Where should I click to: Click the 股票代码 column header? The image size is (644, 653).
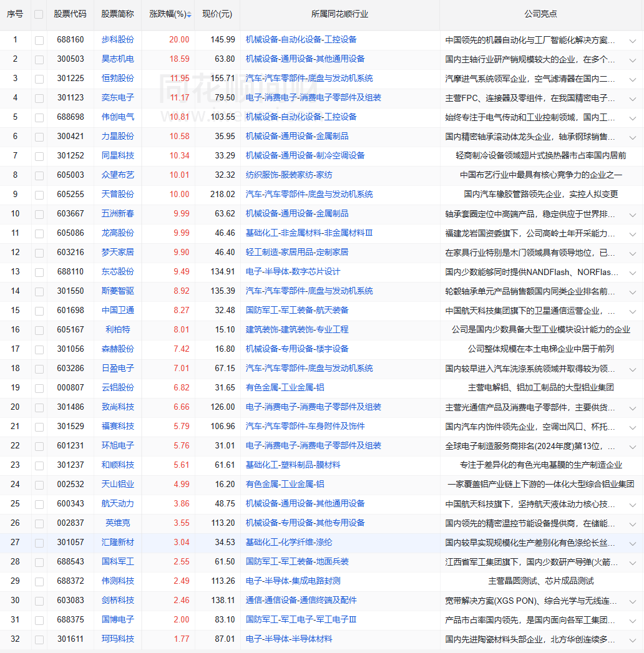(70, 14)
